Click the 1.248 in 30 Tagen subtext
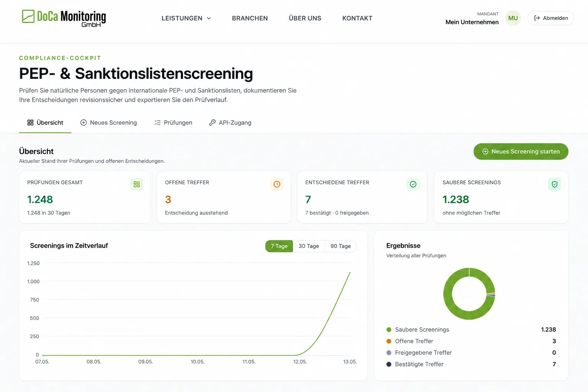Image resolution: width=588 pixels, height=392 pixels. 49,213
